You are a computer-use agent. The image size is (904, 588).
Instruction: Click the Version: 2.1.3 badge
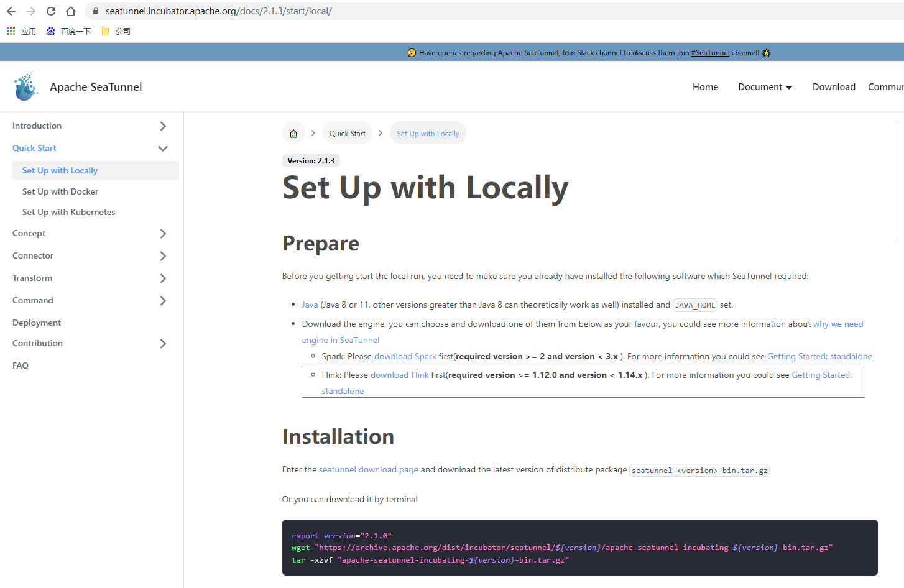[x=311, y=160]
